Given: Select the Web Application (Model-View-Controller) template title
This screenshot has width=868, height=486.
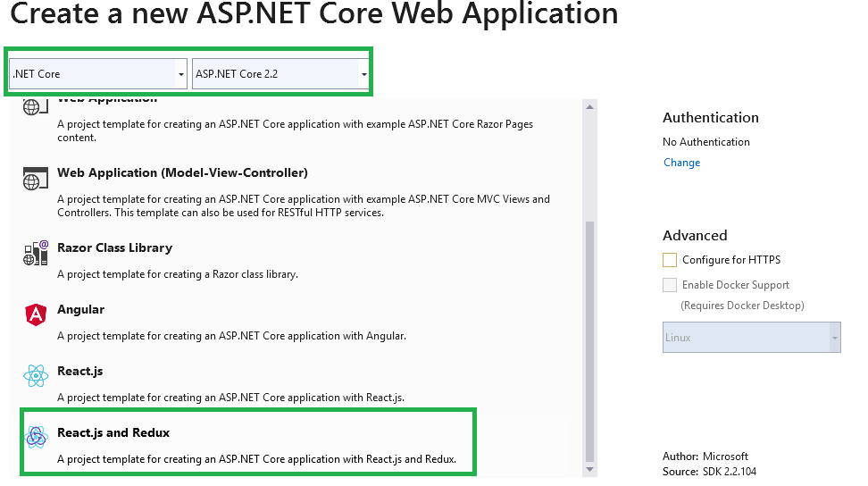Looking at the screenshot, I should [x=183, y=172].
